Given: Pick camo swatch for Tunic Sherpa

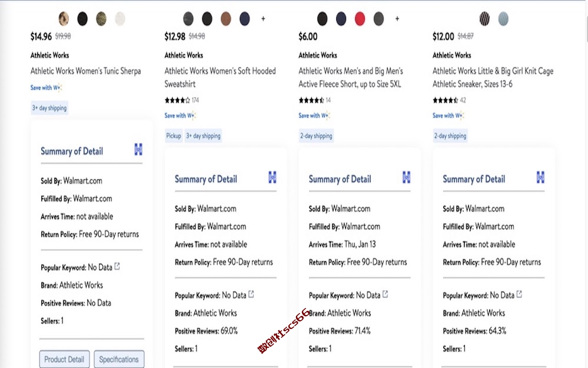Looking at the screenshot, I should click(101, 19).
